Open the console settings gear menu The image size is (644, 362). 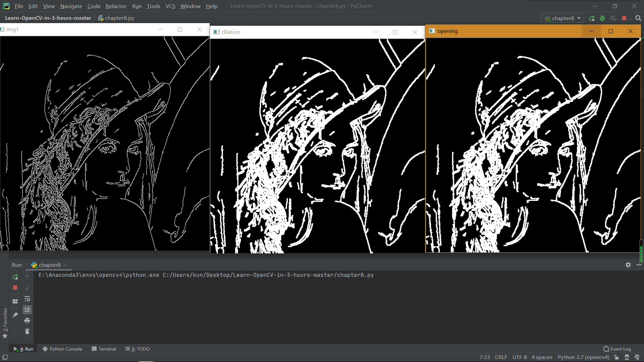click(x=628, y=265)
